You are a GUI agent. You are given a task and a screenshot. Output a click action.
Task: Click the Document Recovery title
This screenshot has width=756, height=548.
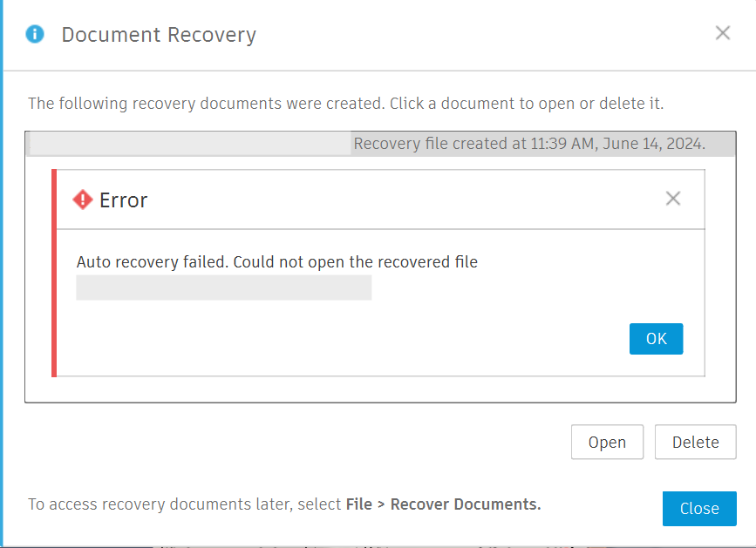click(159, 34)
